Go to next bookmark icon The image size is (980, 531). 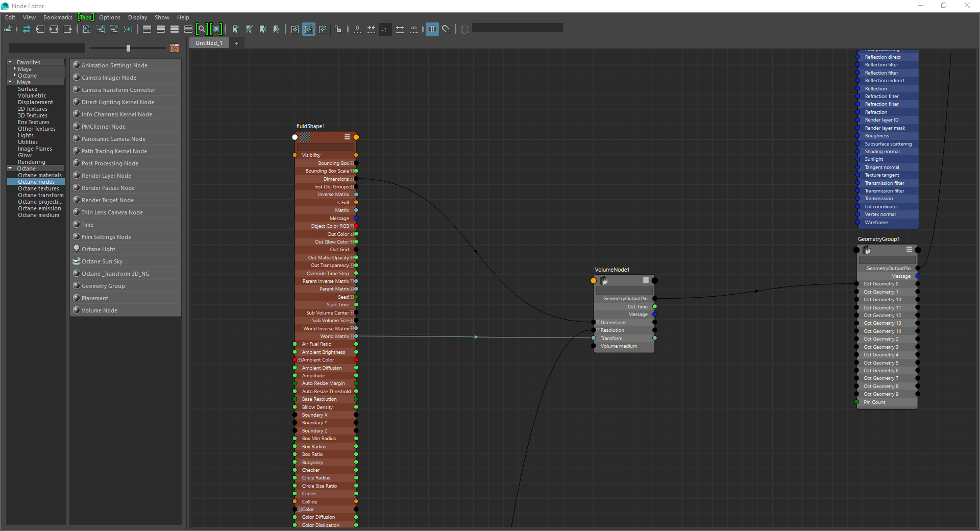click(x=277, y=29)
